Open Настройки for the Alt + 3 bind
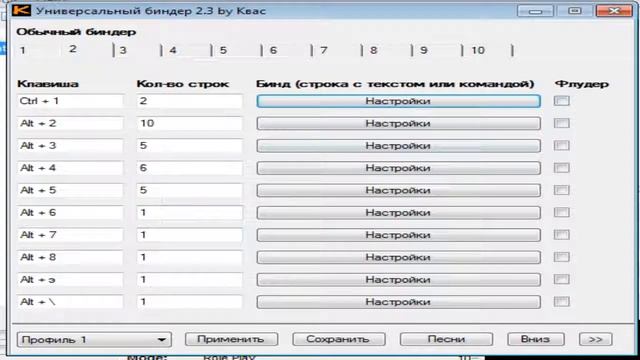 click(398, 146)
